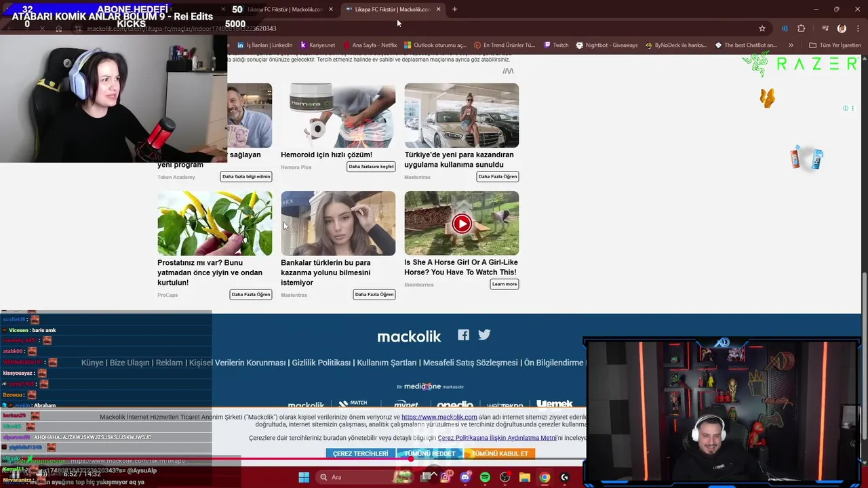Bookmark this page with the star icon
The image size is (868, 488).
[x=762, y=28]
